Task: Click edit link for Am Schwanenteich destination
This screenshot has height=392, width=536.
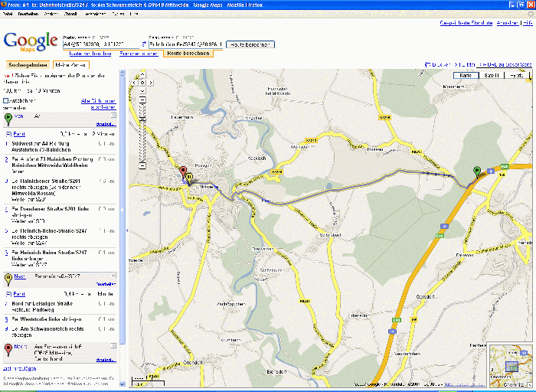Action: pos(106,360)
